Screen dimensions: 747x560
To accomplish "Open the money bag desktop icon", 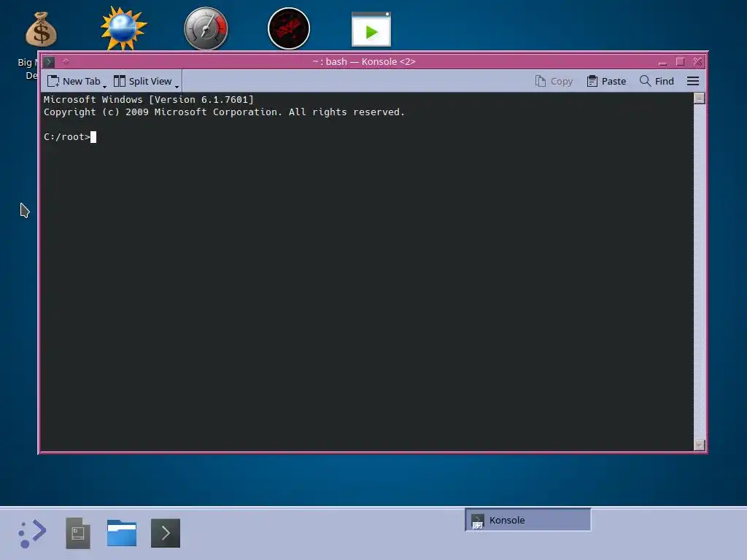I will coord(41,29).
